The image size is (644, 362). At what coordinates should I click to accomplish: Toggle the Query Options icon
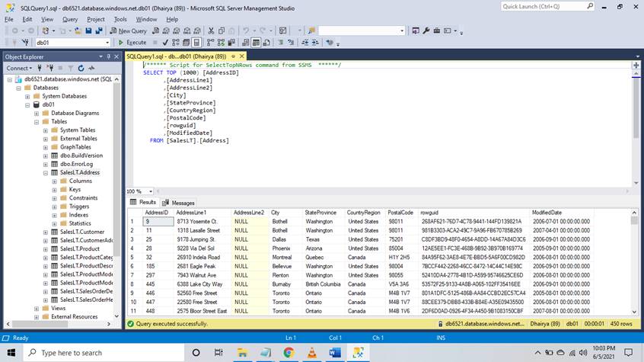pyautogui.click(x=186, y=43)
